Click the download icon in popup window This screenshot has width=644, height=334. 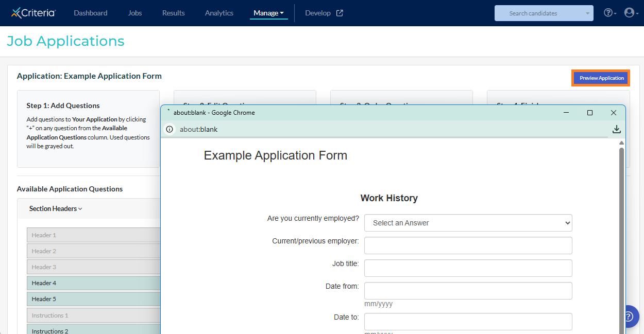click(x=616, y=129)
